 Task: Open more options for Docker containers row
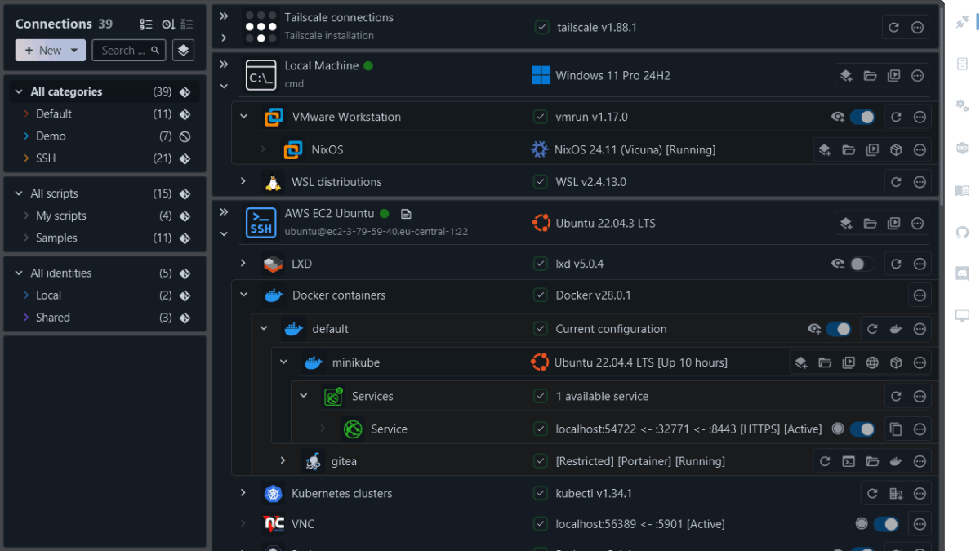pyautogui.click(x=920, y=295)
